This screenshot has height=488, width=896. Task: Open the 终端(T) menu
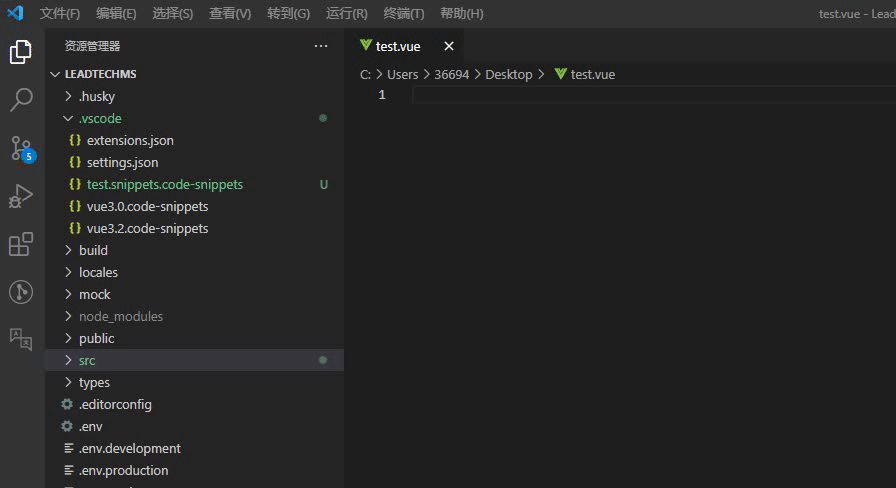click(404, 13)
